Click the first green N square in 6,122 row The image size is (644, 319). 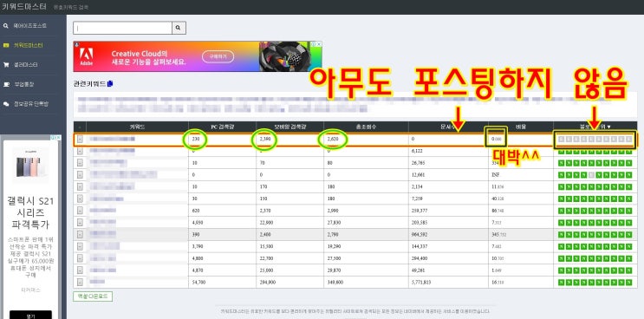(561, 151)
